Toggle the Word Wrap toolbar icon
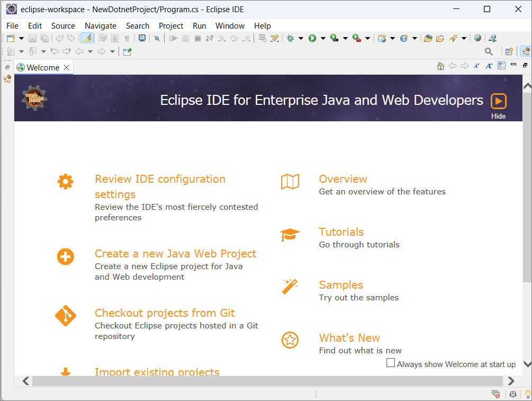Image resolution: width=532 pixels, height=401 pixels. [x=103, y=38]
